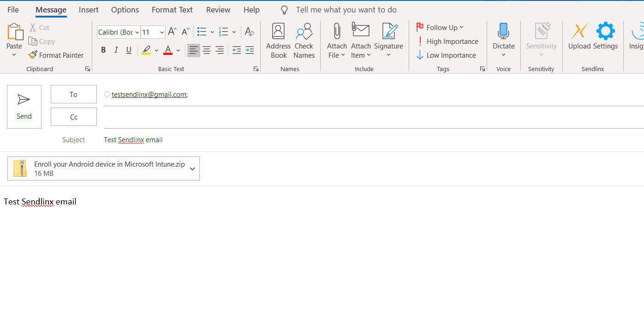Screen dimensions: 644x330
Task: Decrease font size with shrink font icon
Action: click(185, 32)
